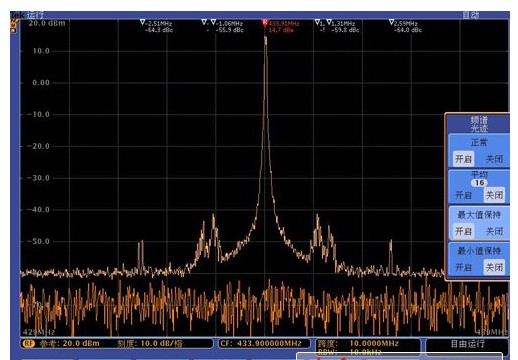Select the average count value 16
Screen dimensions: 518x360
tap(479, 183)
